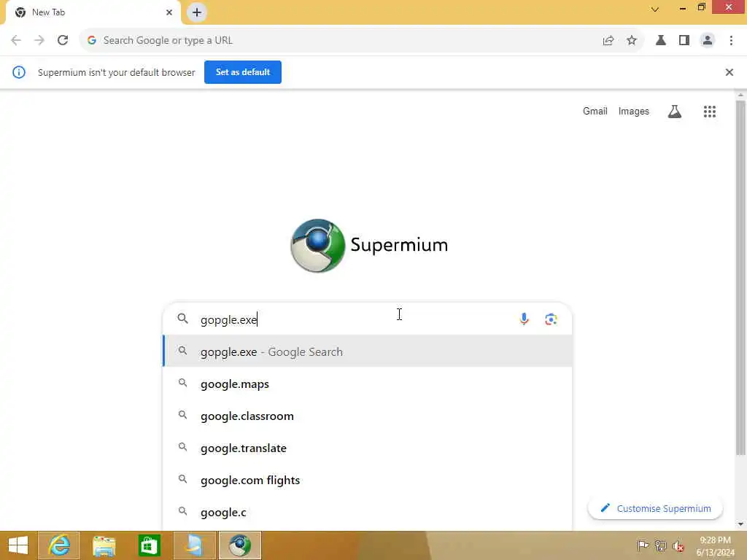Click Customise Supermium button
Screen dimensions: 747x560
655,508
